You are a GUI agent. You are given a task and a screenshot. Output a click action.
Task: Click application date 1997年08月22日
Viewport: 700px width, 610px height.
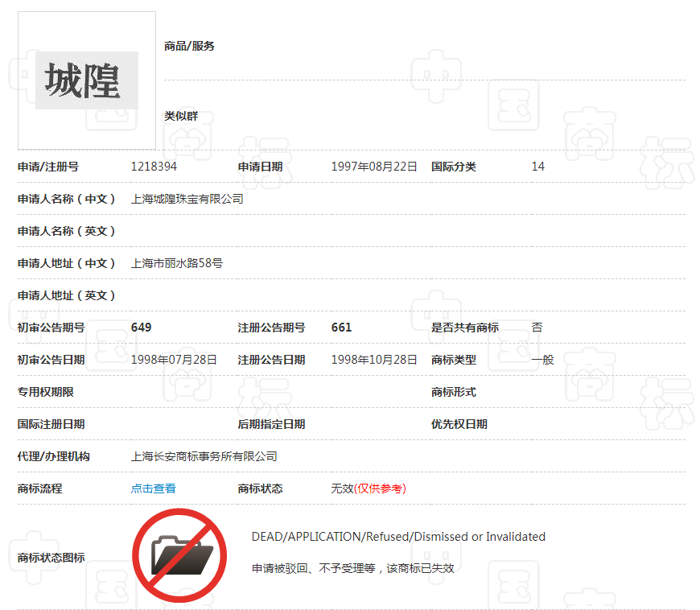click(x=374, y=167)
